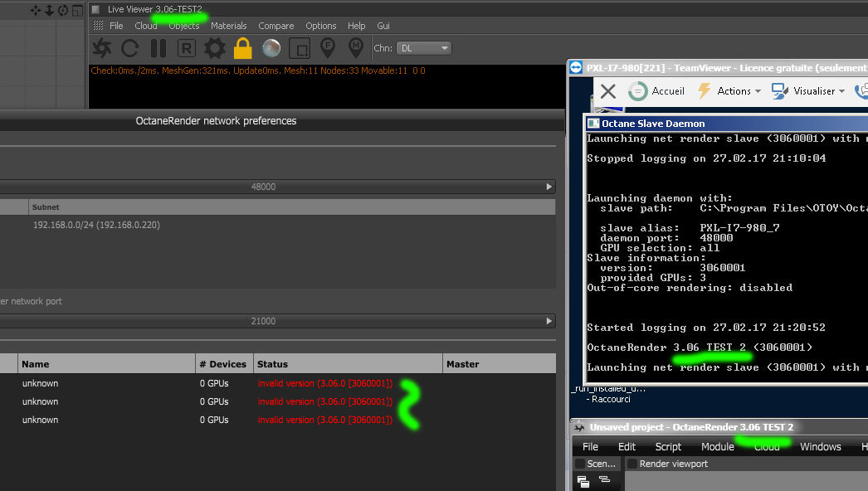Open the Chn channel dropdown

coord(423,48)
